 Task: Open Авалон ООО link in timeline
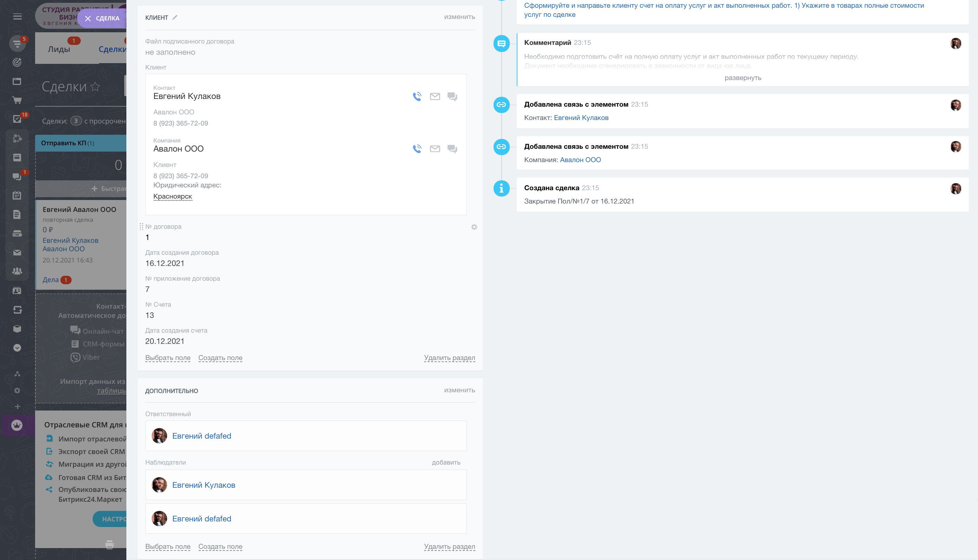pyautogui.click(x=580, y=160)
